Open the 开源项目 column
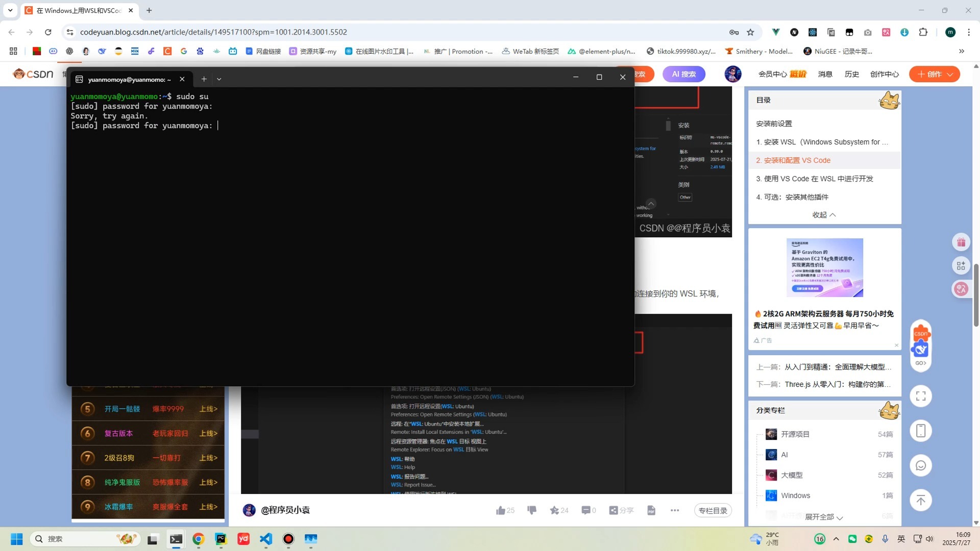Image resolution: width=980 pixels, height=551 pixels. [x=795, y=434]
